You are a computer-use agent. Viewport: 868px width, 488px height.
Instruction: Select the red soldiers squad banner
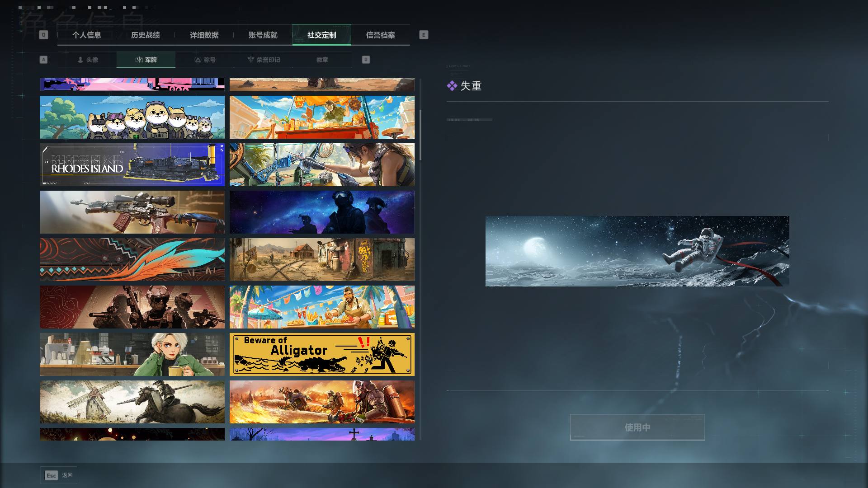pyautogui.click(x=132, y=307)
